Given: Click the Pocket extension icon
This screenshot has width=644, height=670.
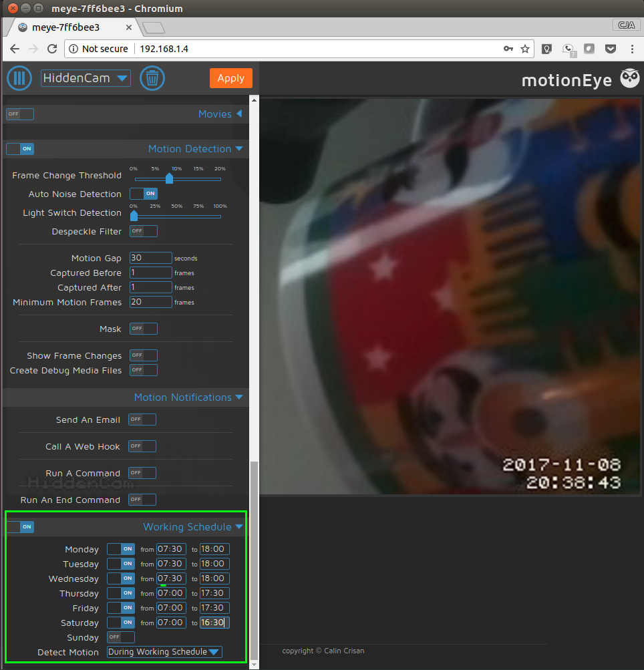Looking at the screenshot, I should tap(611, 49).
